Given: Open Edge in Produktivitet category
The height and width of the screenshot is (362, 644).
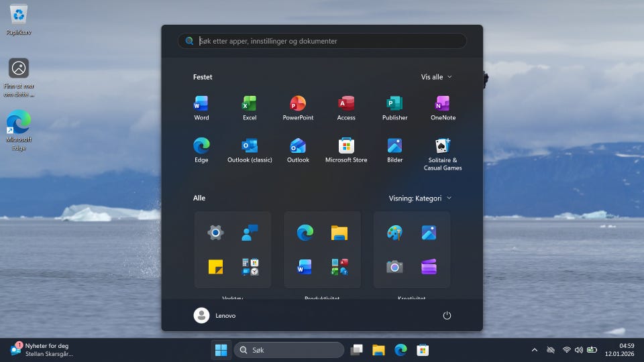Looking at the screenshot, I should tap(305, 233).
